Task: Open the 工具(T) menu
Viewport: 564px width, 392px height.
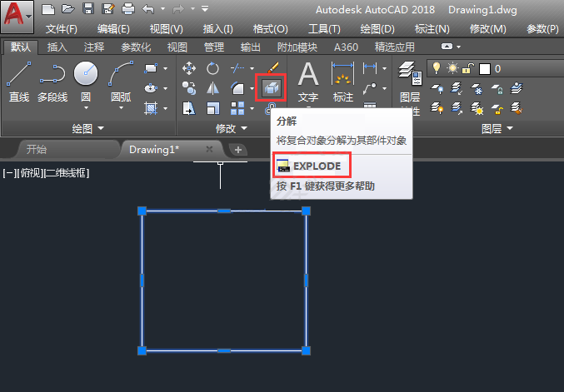Action: pyautogui.click(x=324, y=29)
